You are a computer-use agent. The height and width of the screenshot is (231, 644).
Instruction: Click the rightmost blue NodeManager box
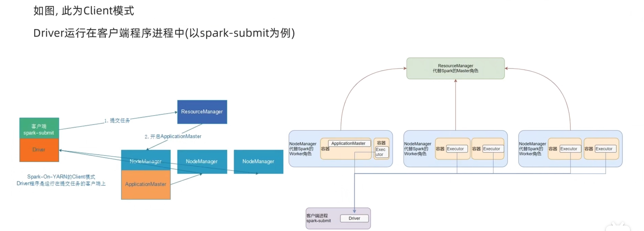[258, 161]
